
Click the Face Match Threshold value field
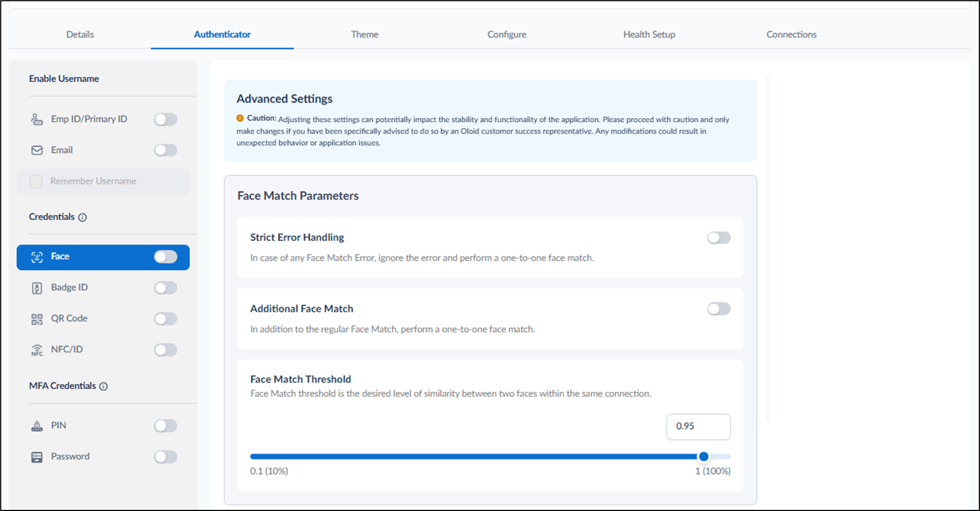coord(698,427)
